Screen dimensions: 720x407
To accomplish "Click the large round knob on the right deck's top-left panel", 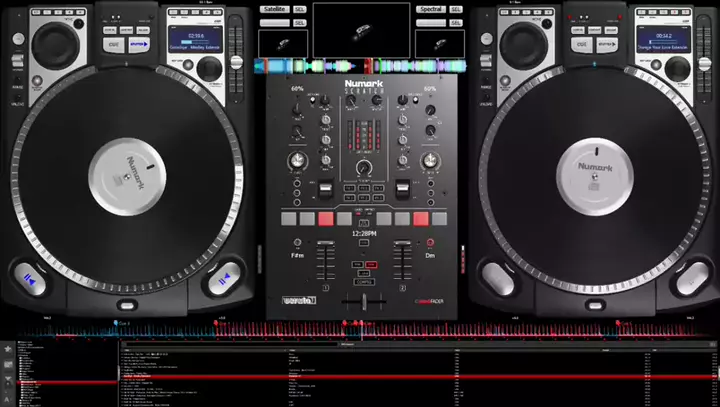I will [x=523, y=45].
